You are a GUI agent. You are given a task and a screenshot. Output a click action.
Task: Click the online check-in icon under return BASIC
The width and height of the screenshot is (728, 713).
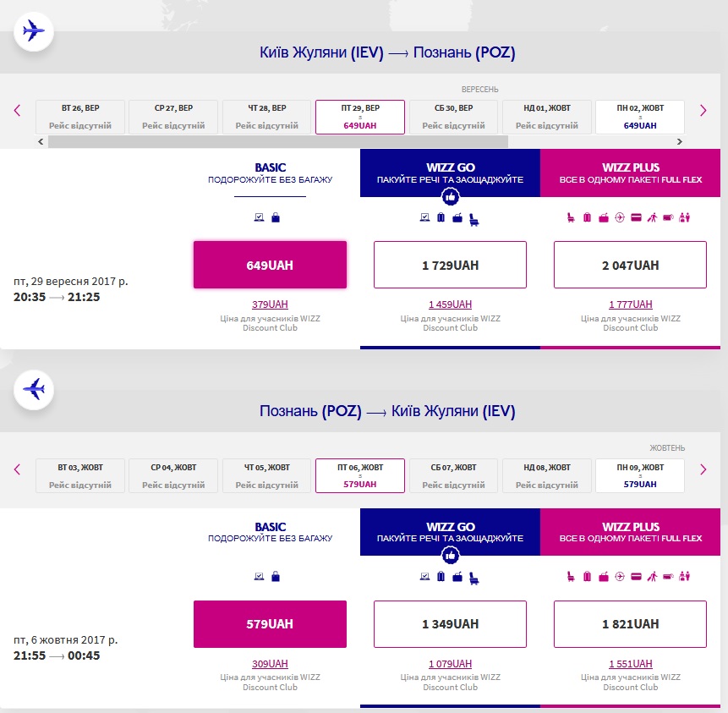260,576
